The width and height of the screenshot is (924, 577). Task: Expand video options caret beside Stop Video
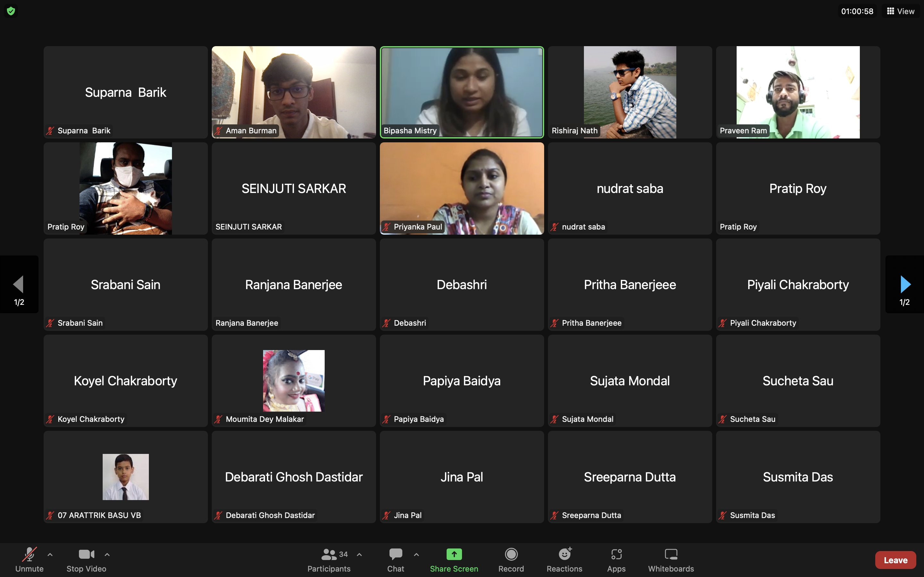pos(107,555)
